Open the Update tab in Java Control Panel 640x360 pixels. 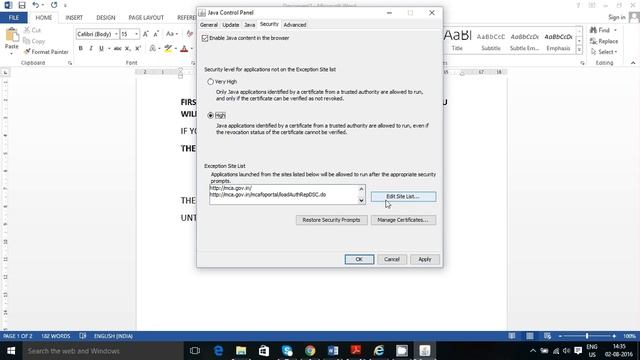[x=231, y=25]
